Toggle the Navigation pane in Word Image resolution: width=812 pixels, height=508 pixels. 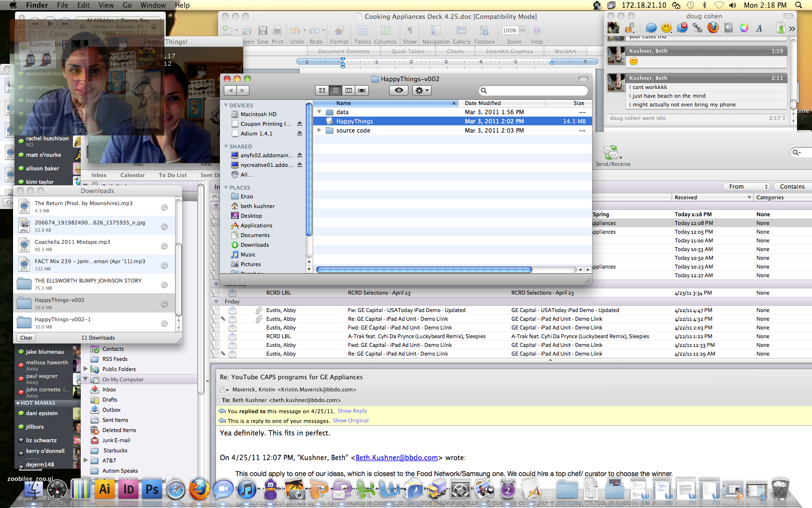click(436, 35)
